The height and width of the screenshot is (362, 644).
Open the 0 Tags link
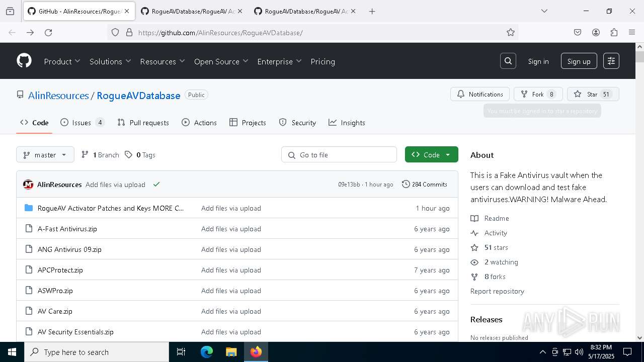point(140,155)
